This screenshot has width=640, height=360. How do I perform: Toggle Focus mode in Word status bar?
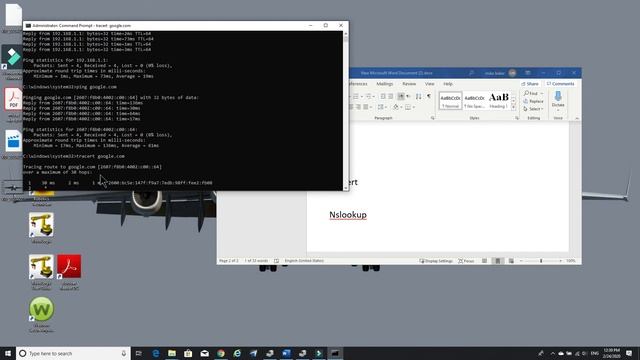pos(466,260)
